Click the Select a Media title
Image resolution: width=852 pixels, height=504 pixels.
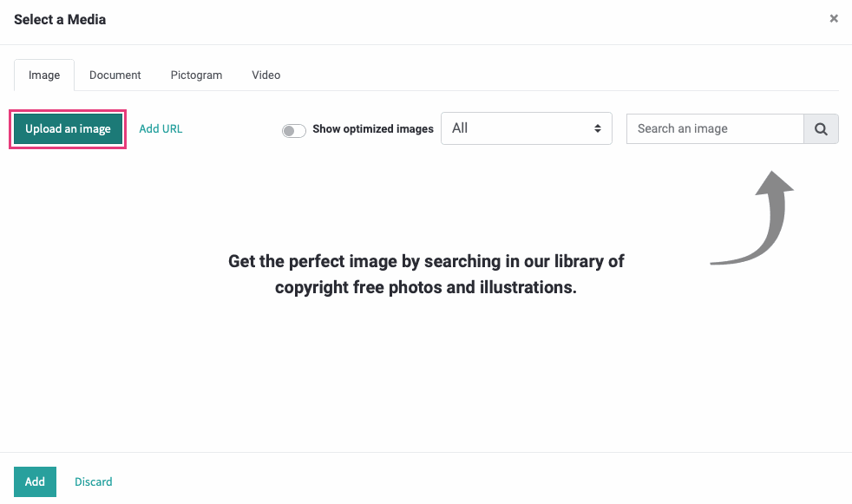click(60, 20)
